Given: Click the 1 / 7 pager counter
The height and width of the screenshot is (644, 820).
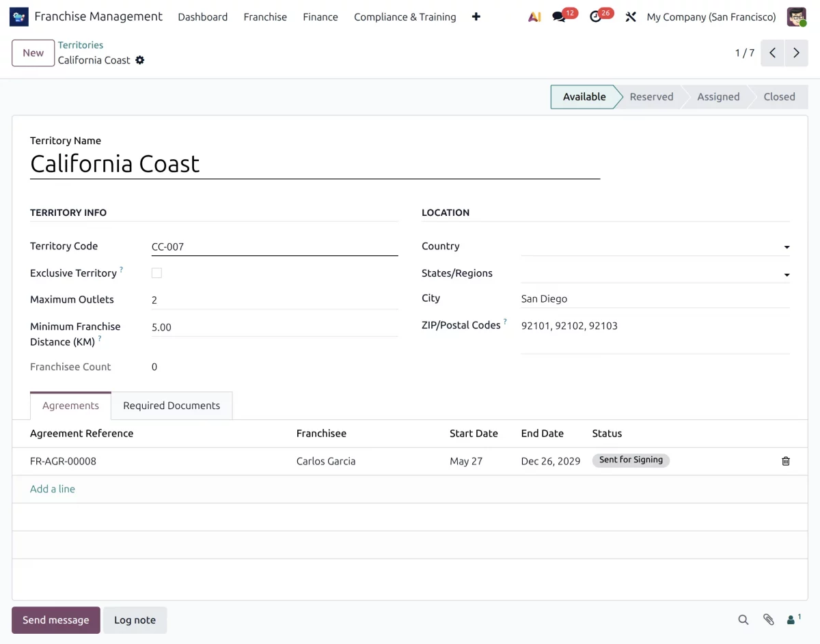Looking at the screenshot, I should point(745,53).
